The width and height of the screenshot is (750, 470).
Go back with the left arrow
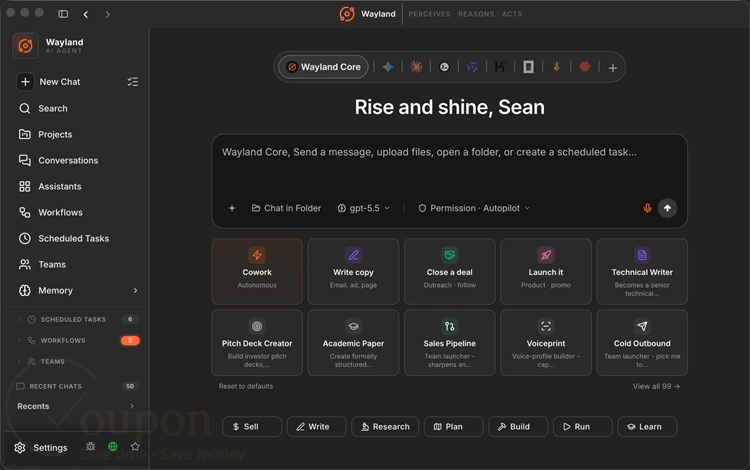(x=86, y=14)
